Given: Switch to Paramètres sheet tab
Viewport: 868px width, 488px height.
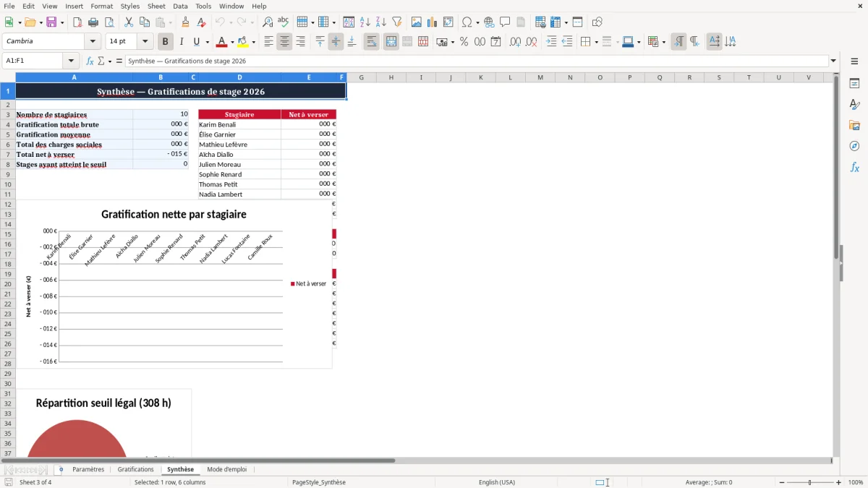Looking at the screenshot, I should pos(88,470).
